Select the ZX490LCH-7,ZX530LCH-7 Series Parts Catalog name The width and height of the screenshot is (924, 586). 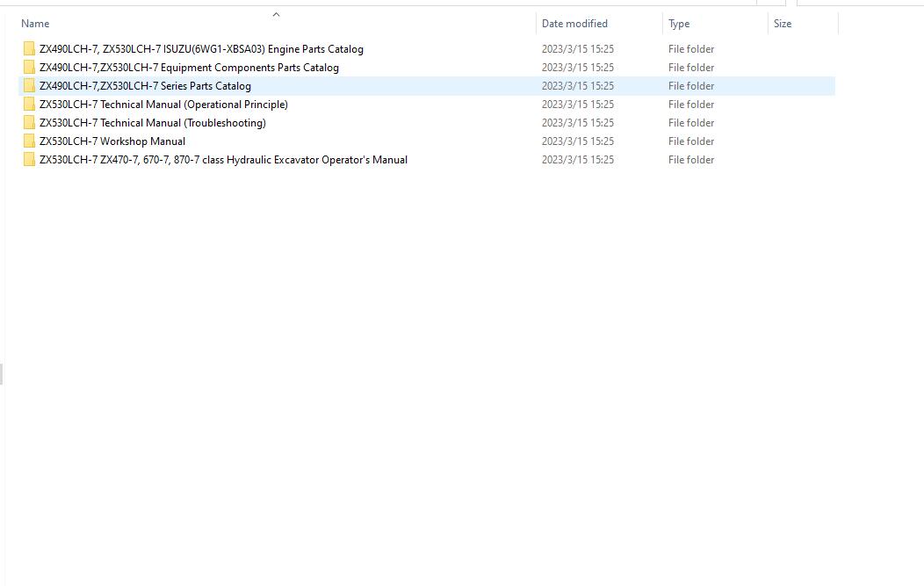coord(145,86)
